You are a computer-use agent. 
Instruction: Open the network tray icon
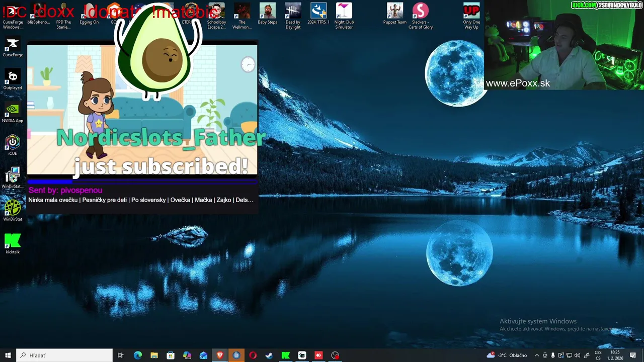pos(569,355)
